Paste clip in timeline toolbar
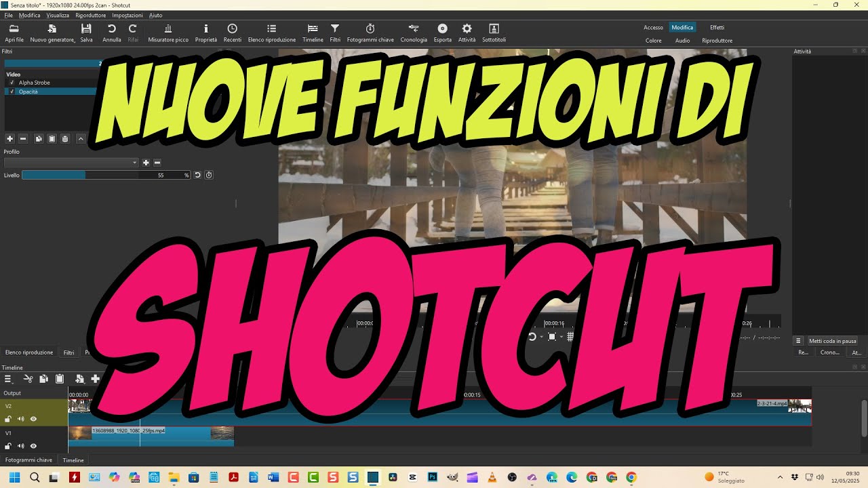 pos(59,379)
